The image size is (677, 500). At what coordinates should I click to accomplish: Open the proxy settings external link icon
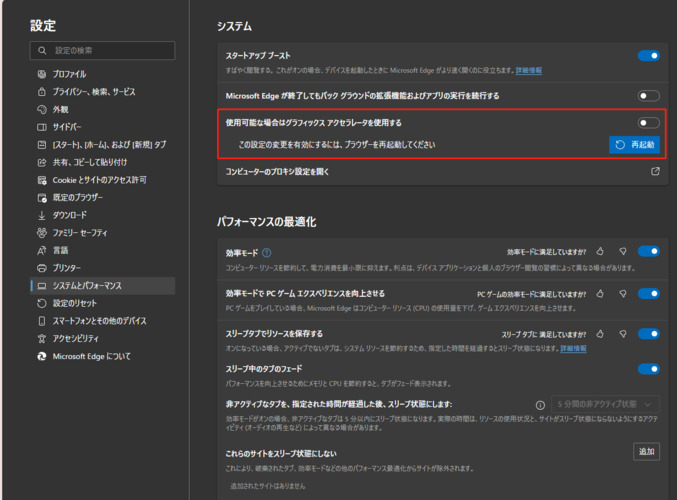655,171
